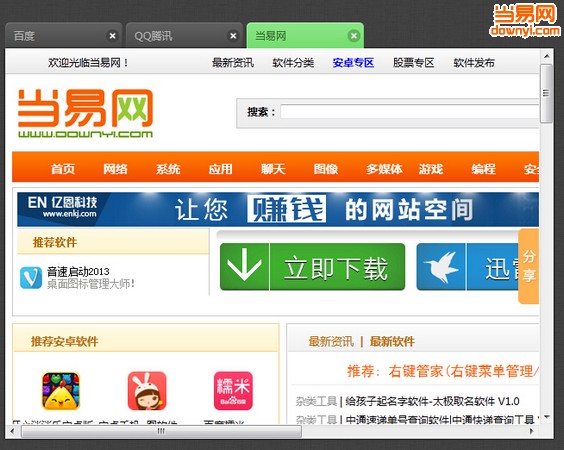Switch to the 最新软件 panel tab

[392, 341]
